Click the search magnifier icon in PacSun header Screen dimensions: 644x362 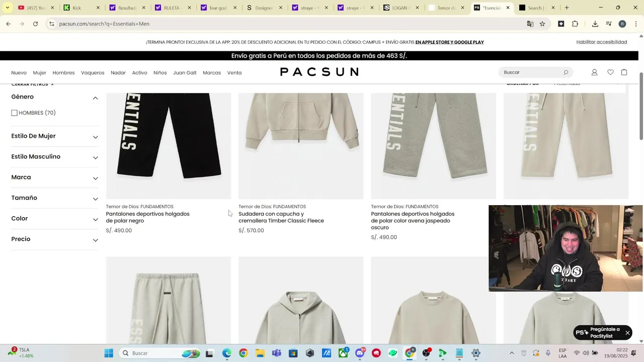point(566,72)
